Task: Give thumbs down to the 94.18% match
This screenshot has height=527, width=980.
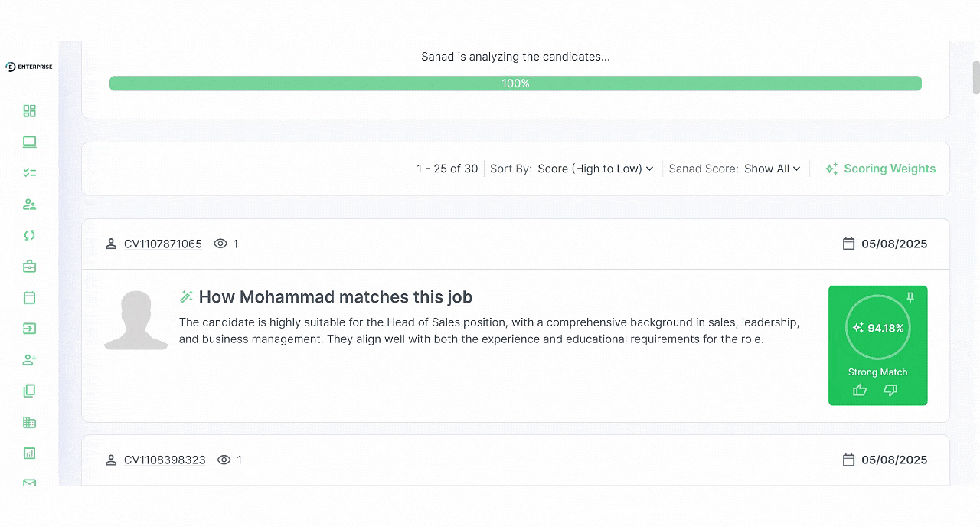Action: coord(890,390)
